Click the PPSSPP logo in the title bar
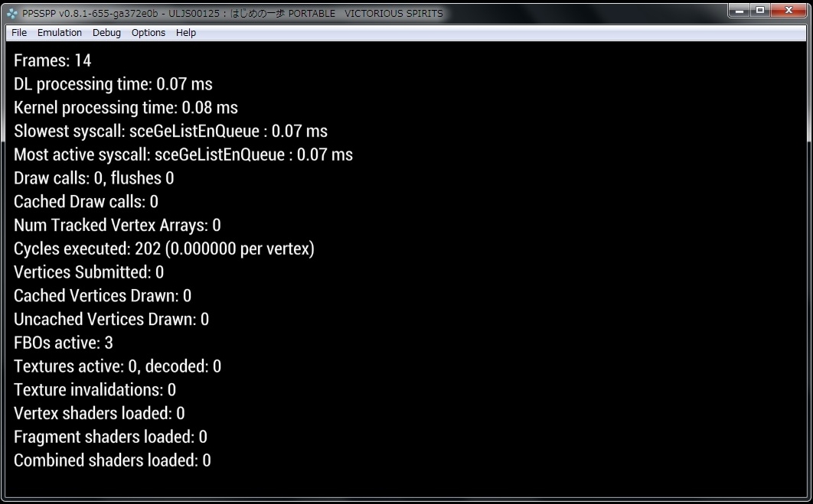Image resolution: width=813 pixels, height=504 pixels. (x=12, y=13)
